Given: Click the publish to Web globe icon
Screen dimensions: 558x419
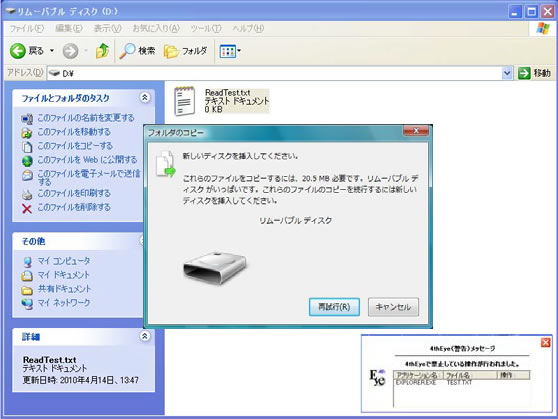Looking at the screenshot, I should point(27,161).
